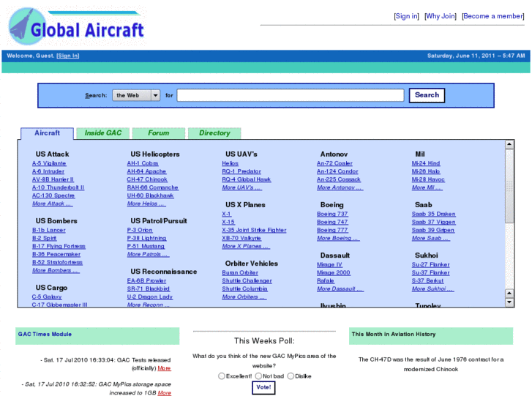
Task: Click More Sukhoi link
Action: click(432, 289)
